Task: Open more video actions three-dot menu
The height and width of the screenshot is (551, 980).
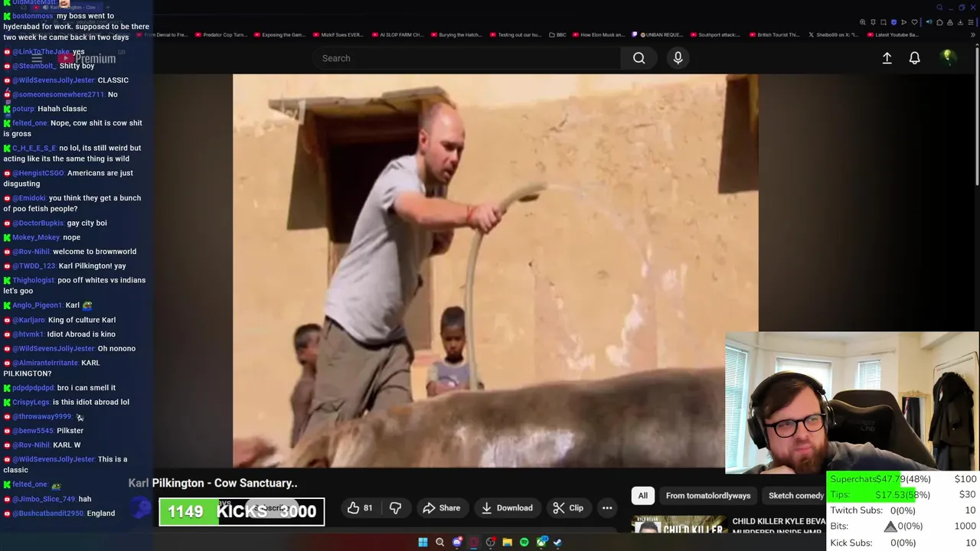Action: click(x=607, y=508)
